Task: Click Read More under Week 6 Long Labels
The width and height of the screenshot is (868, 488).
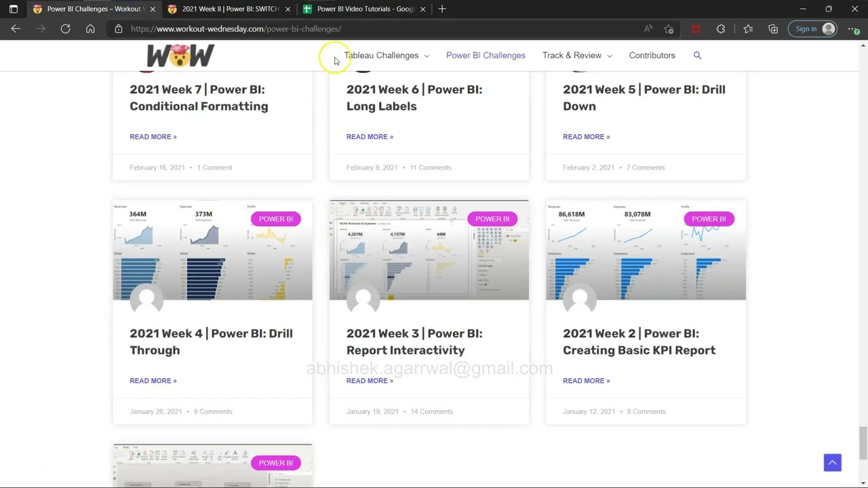Action: (x=370, y=137)
